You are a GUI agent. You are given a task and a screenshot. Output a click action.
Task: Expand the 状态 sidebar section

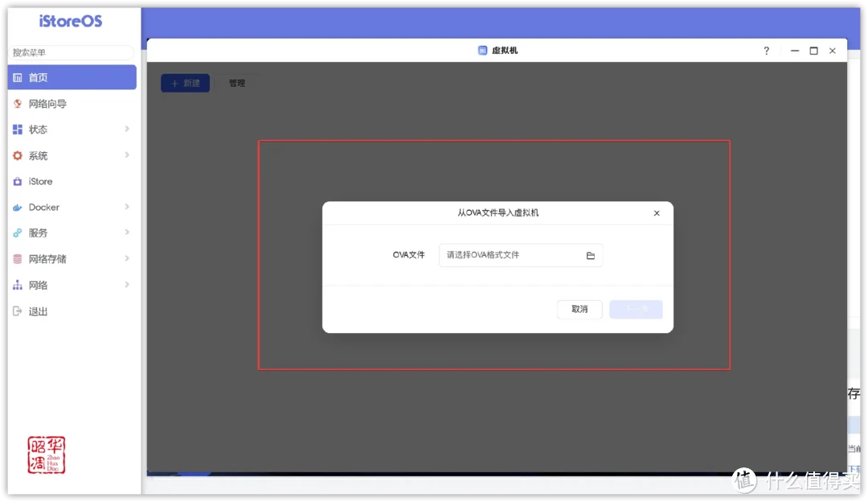127,129
